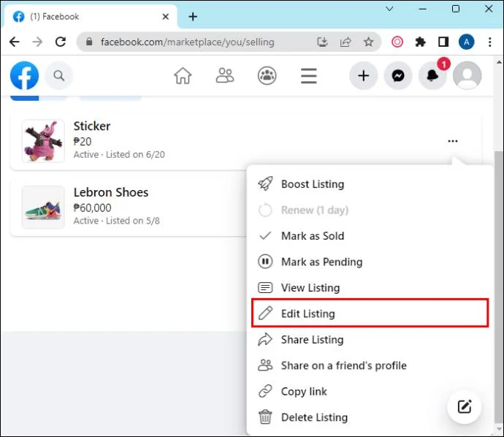This screenshot has width=504, height=437.
Task: Open the browser extensions puzzle icon
Action: point(420,42)
